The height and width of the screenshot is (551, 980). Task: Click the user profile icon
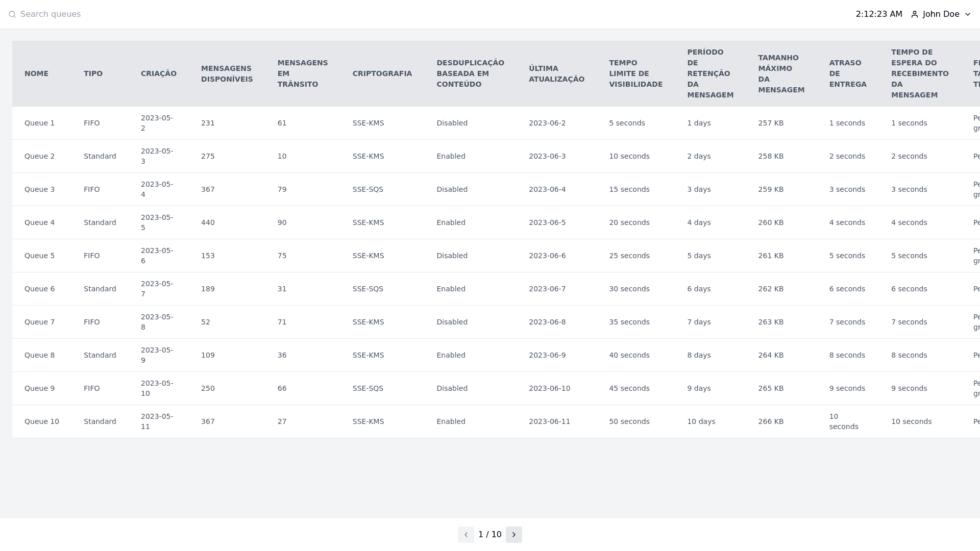tap(915, 14)
